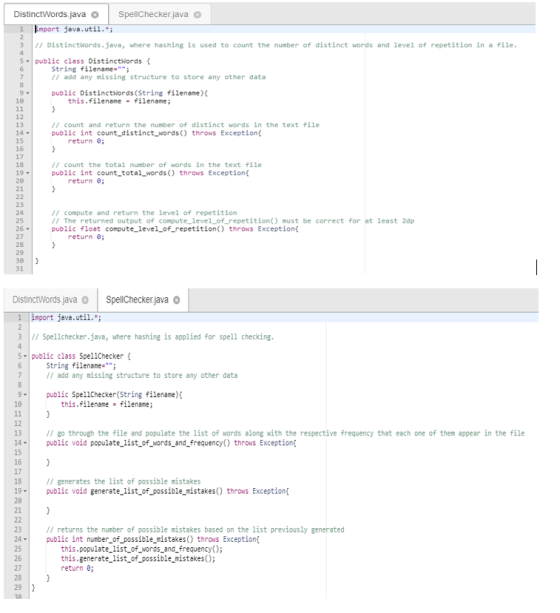Click the Spellchecker.java header comment
Viewport: 560px width, 613px height.
[x=153, y=337]
